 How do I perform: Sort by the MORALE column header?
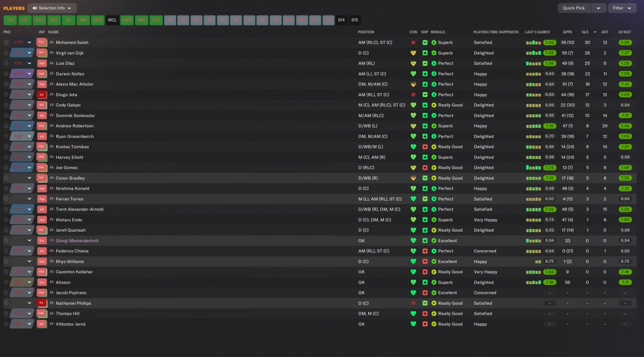[438, 32]
